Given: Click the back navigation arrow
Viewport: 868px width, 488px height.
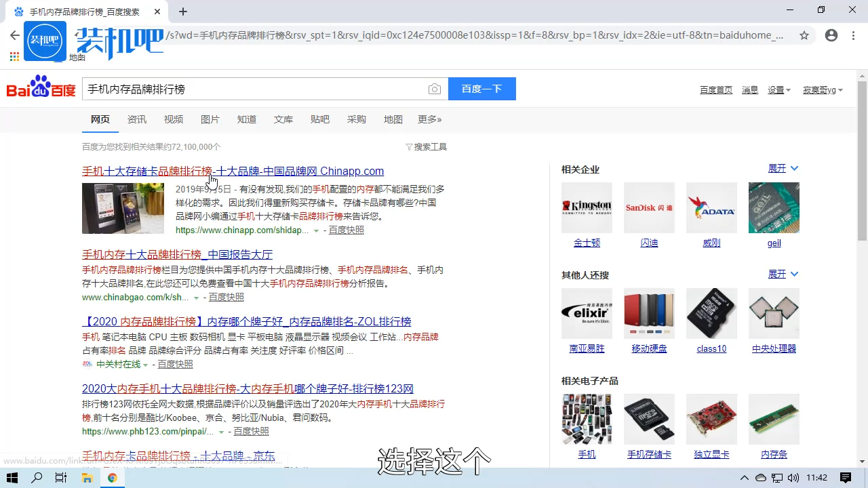Looking at the screenshot, I should [15, 35].
